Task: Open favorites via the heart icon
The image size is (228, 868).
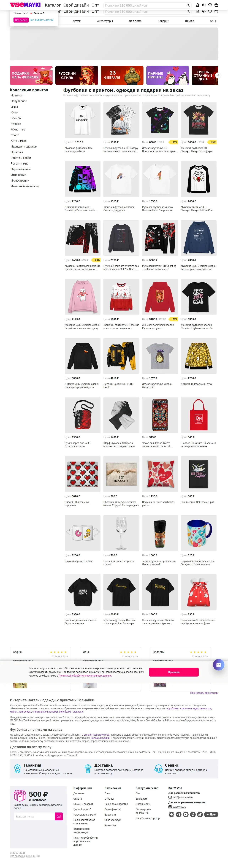Action: coord(210,5)
